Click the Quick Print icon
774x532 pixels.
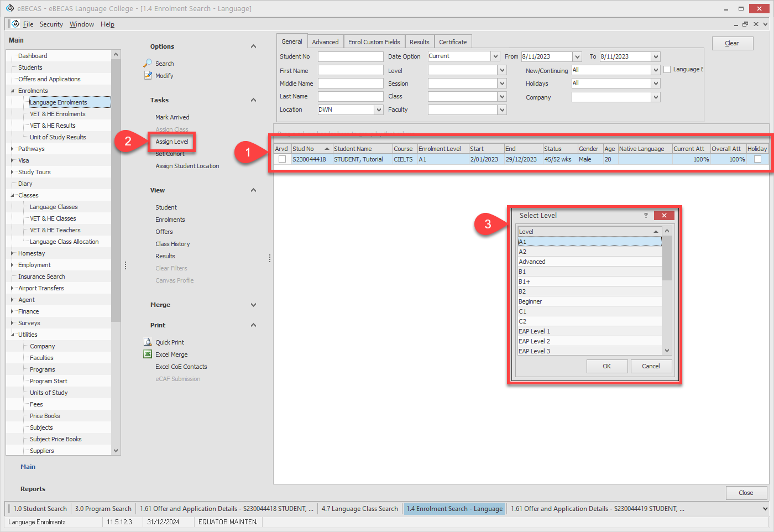tap(148, 342)
